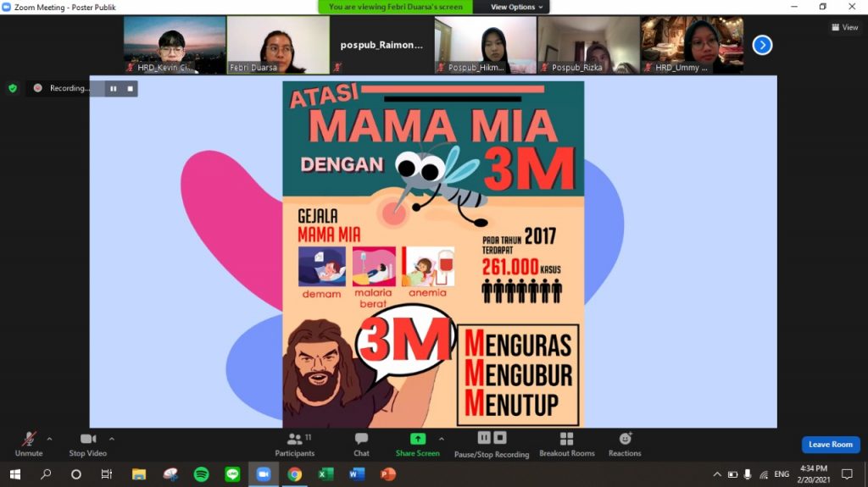Click the View layout button
Screen dimensions: 868x487
(x=845, y=27)
